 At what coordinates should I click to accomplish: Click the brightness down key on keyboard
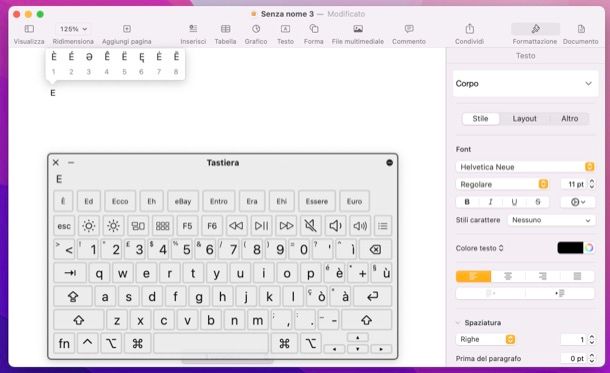click(89, 226)
